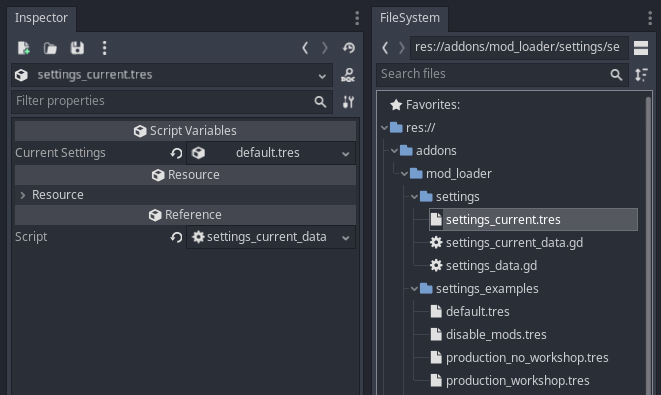Collapse the settings folder
The height and width of the screenshot is (395, 661).
coord(414,196)
